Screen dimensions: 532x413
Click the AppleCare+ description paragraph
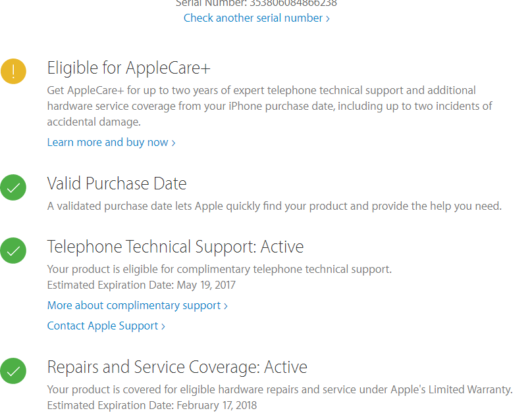[x=269, y=106]
